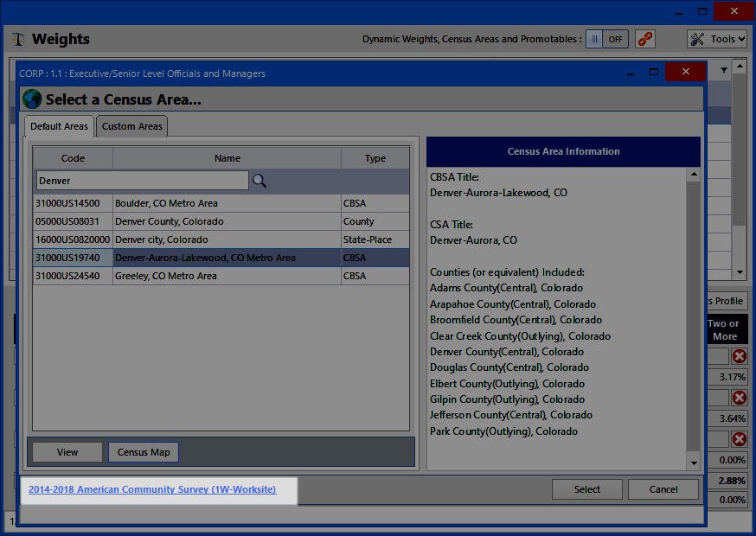756x536 pixels.
Task: Select the Boulder, CO Metro Area row
Action: coord(221,203)
